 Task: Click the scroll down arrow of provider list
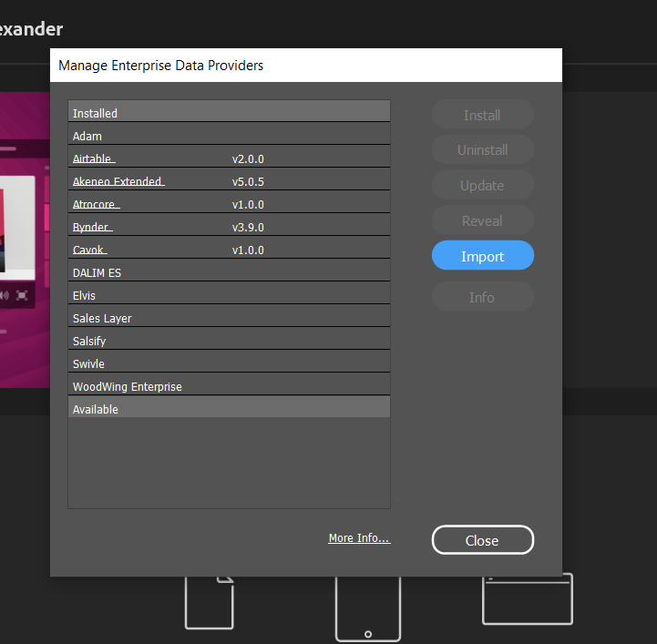point(399,499)
